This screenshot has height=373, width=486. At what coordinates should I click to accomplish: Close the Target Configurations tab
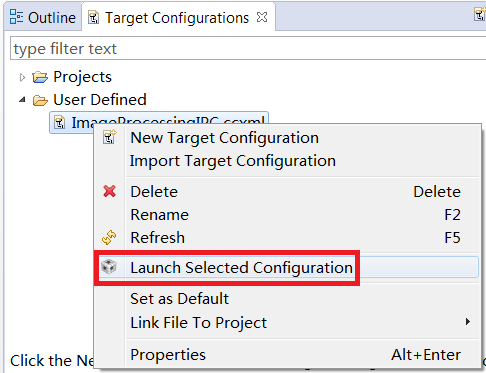coord(262,17)
